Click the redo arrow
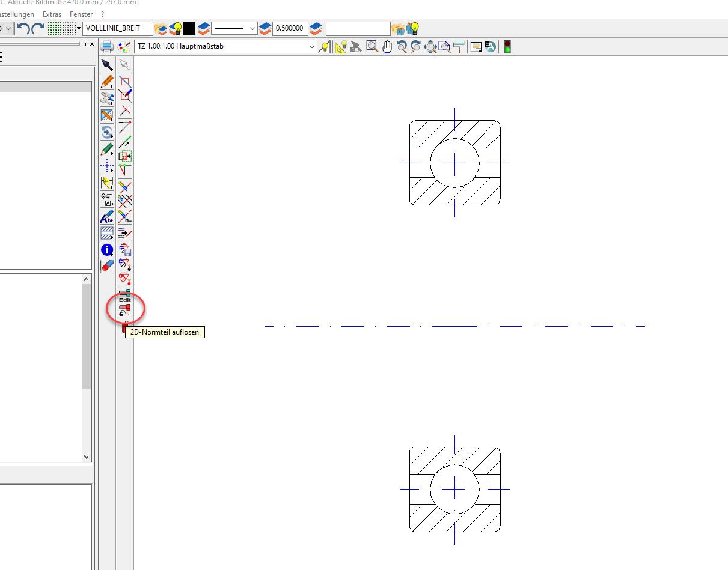The image size is (728, 570). [38, 28]
